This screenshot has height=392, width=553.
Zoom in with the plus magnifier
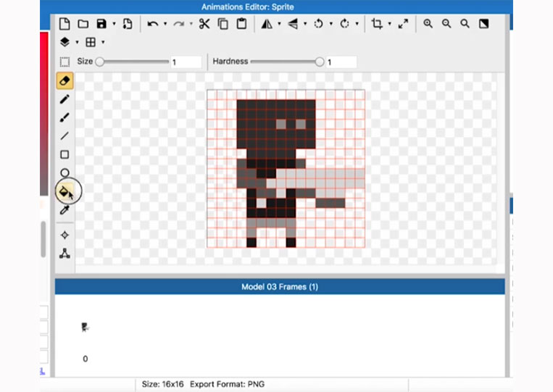(x=428, y=24)
